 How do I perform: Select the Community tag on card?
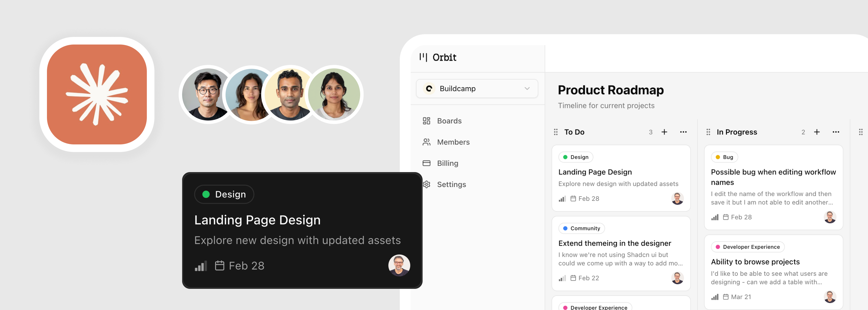click(x=581, y=229)
